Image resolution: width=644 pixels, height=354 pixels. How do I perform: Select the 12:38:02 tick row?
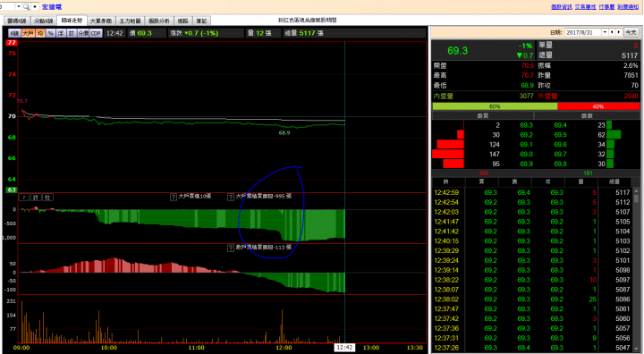coord(532,299)
